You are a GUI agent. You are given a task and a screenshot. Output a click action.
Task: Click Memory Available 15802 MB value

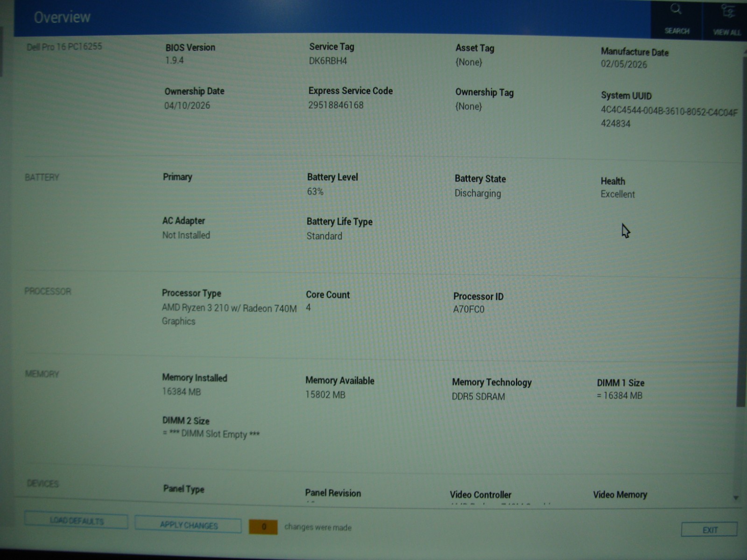tap(325, 395)
